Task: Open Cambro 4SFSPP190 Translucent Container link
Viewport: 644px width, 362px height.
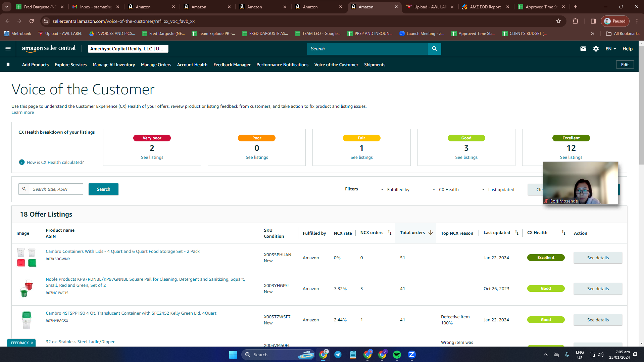Action: point(131,313)
